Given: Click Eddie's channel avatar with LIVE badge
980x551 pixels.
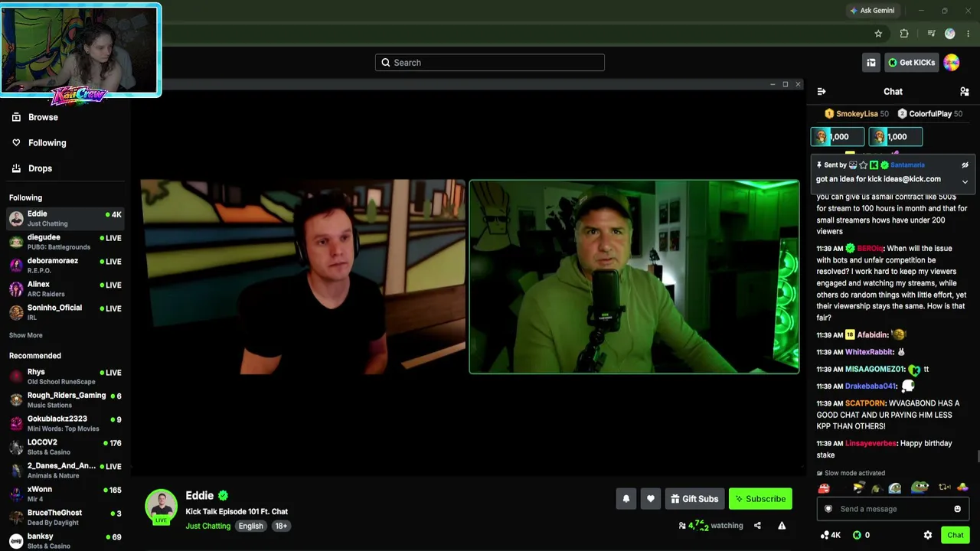Looking at the screenshot, I should (x=161, y=507).
